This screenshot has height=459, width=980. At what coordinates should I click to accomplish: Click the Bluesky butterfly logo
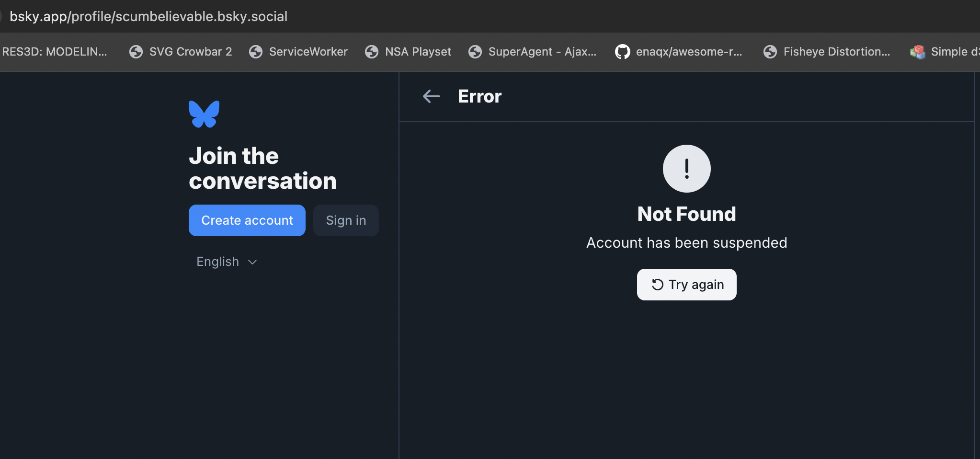pos(204,114)
